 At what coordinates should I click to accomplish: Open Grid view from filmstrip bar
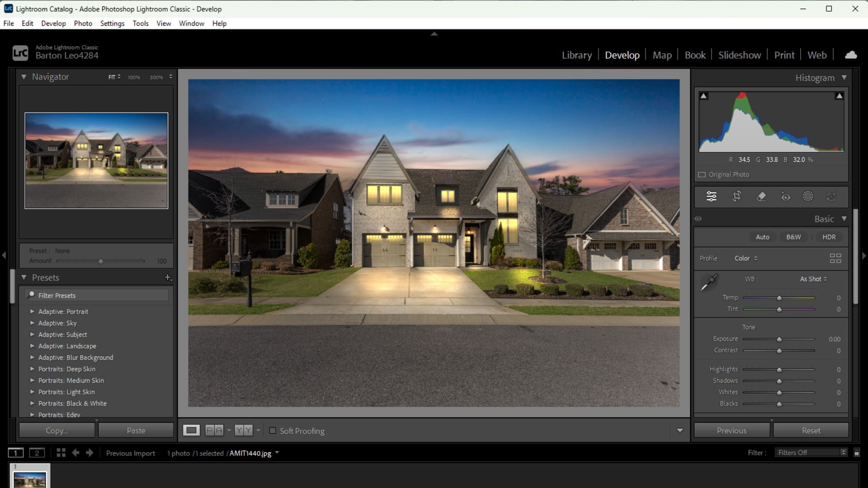tap(61, 453)
